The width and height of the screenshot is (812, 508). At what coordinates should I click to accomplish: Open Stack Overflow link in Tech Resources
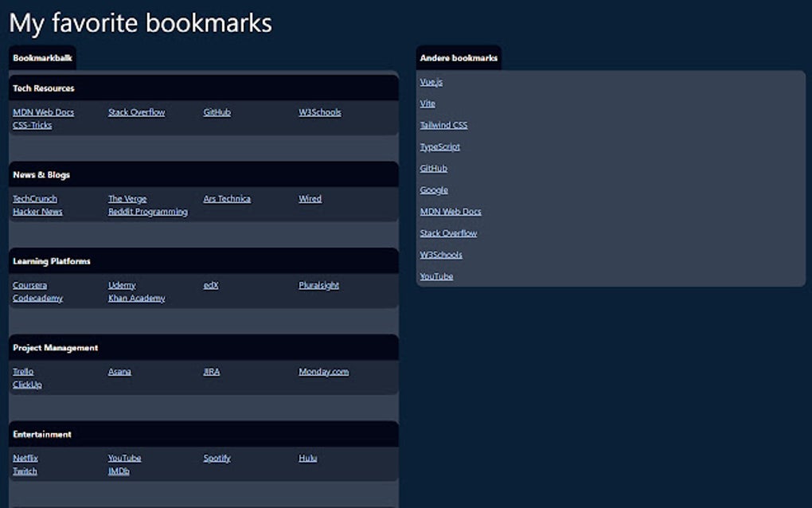coord(137,112)
